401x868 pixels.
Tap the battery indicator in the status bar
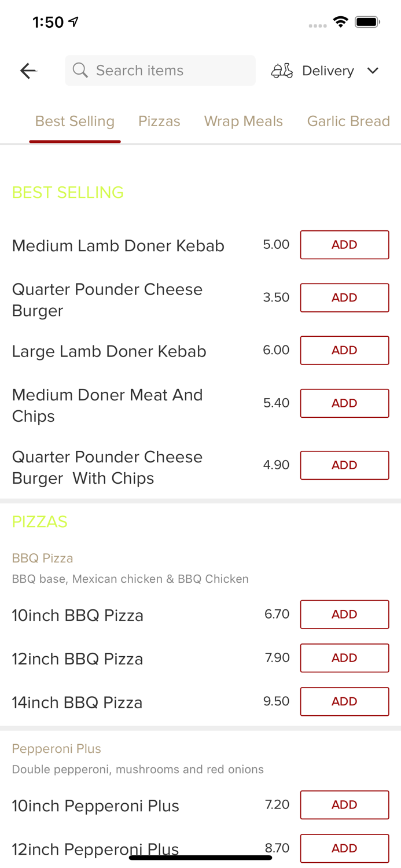point(367,21)
